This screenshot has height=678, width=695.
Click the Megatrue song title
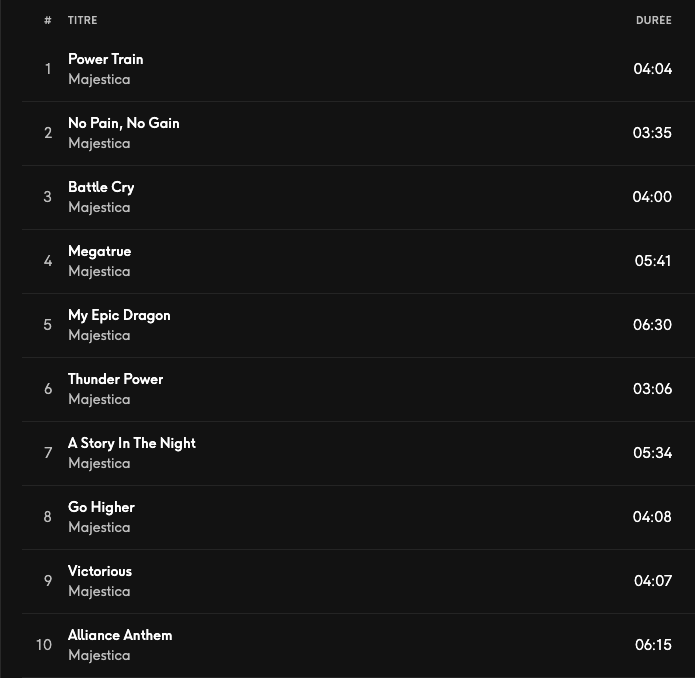tap(99, 251)
